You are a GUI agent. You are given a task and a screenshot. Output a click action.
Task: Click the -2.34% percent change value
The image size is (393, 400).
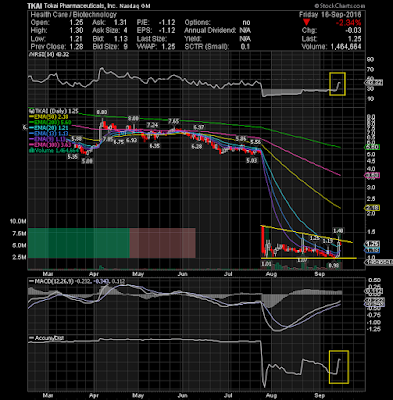(x=348, y=23)
